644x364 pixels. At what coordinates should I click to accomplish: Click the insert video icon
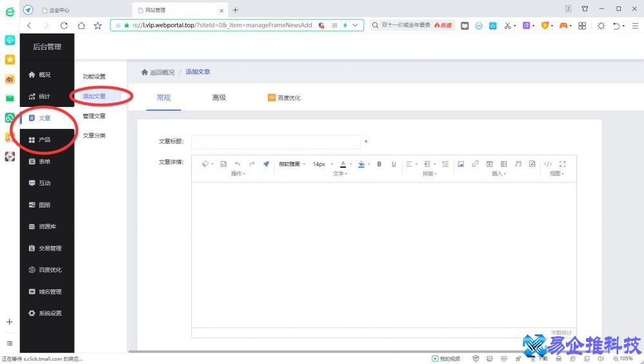[489, 164]
